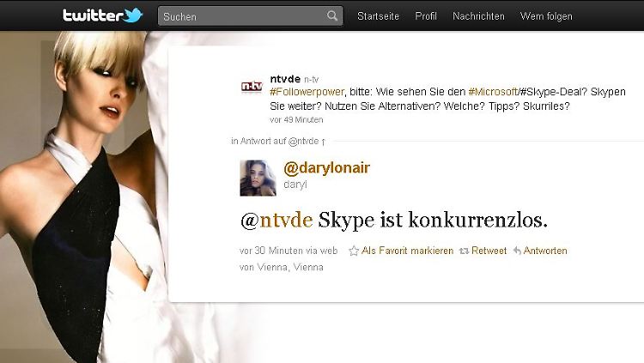This screenshot has height=363, width=644.
Task: Go to the Profil menu item
Action: pyautogui.click(x=426, y=16)
